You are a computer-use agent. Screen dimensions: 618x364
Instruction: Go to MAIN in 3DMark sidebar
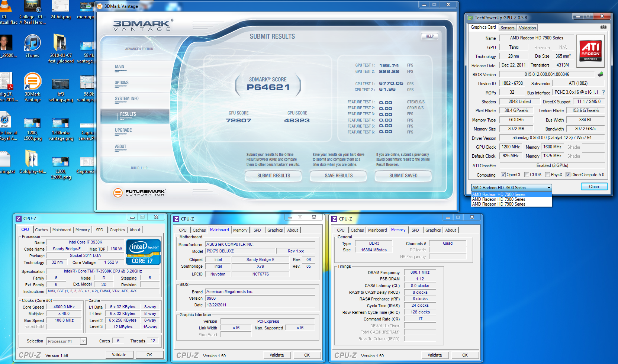(119, 67)
